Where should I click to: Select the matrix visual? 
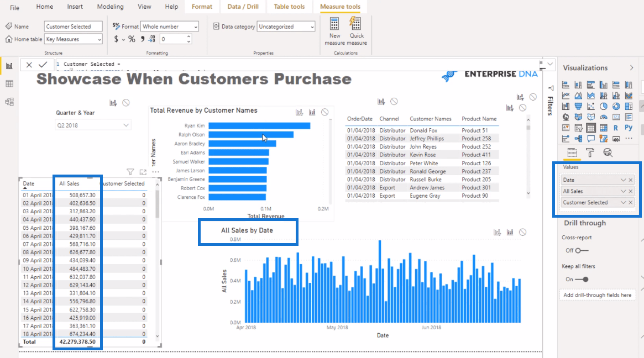603,128
